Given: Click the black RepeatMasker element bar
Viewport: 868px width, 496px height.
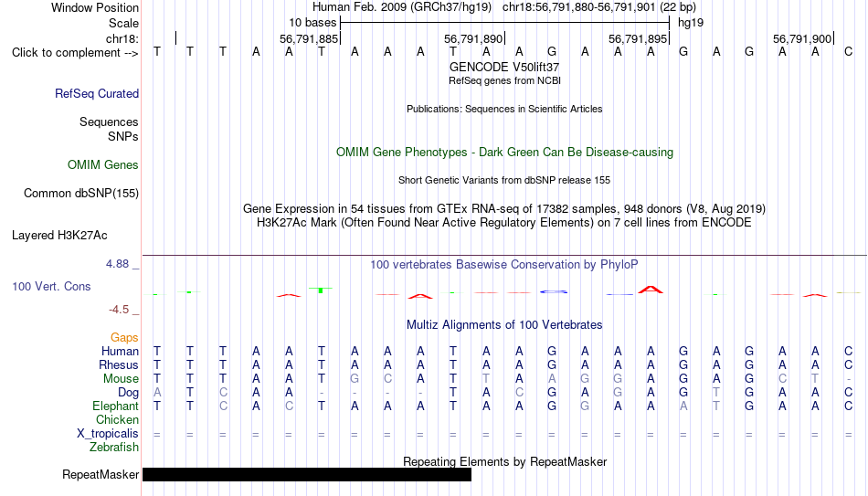Looking at the screenshot, I should [307, 474].
